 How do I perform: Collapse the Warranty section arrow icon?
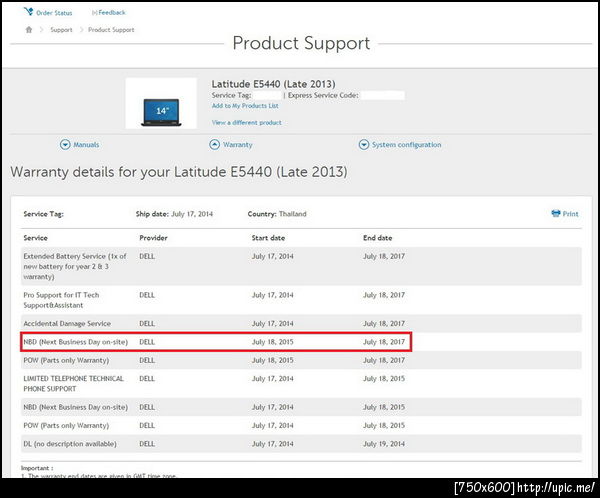point(215,145)
